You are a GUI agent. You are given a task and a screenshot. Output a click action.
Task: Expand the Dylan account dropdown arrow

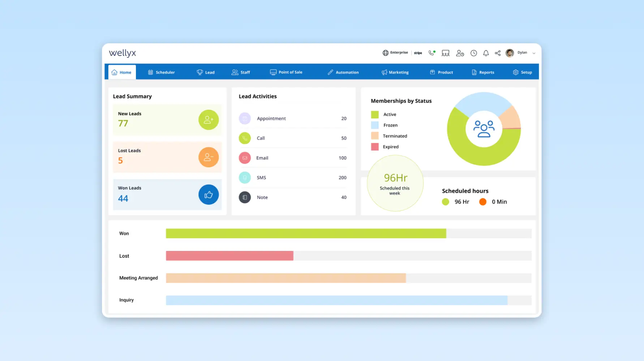(534, 53)
